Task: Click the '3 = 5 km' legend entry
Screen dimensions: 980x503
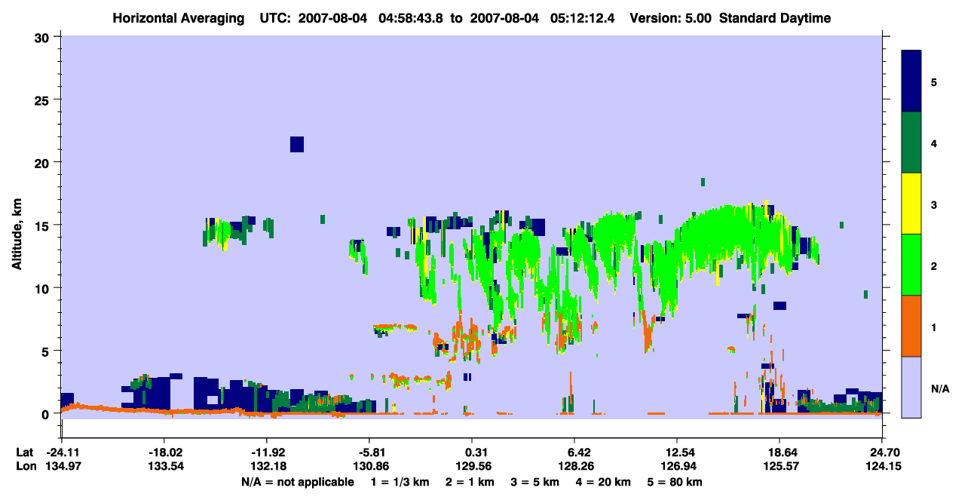Action: [x=535, y=482]
